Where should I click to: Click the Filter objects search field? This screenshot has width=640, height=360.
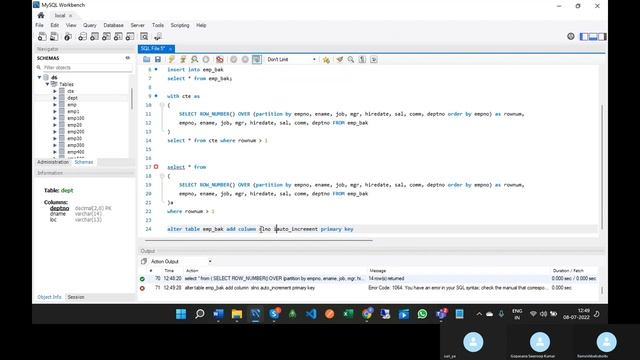point(84,67)
